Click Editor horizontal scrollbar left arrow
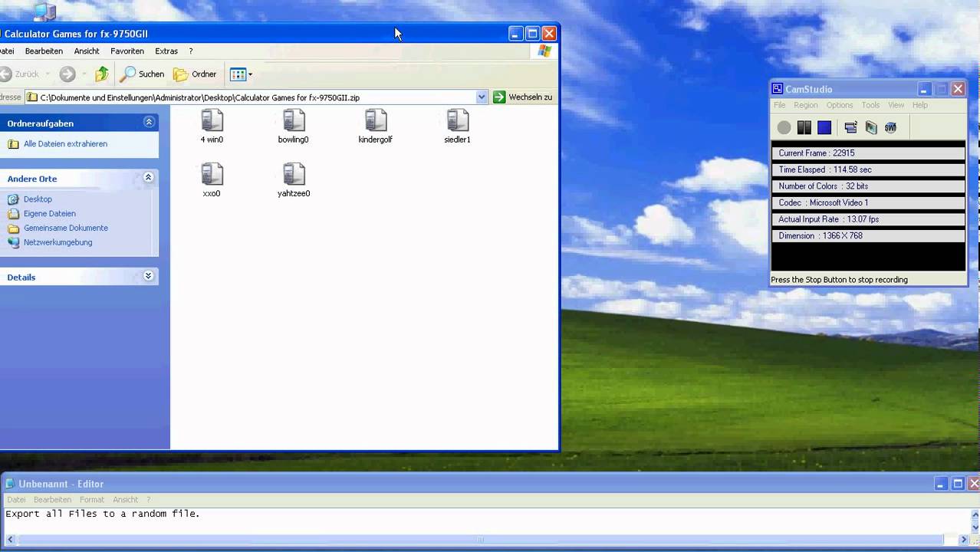Screen dimensions: 980x552 pyautogui.click(x=10, y=540)
